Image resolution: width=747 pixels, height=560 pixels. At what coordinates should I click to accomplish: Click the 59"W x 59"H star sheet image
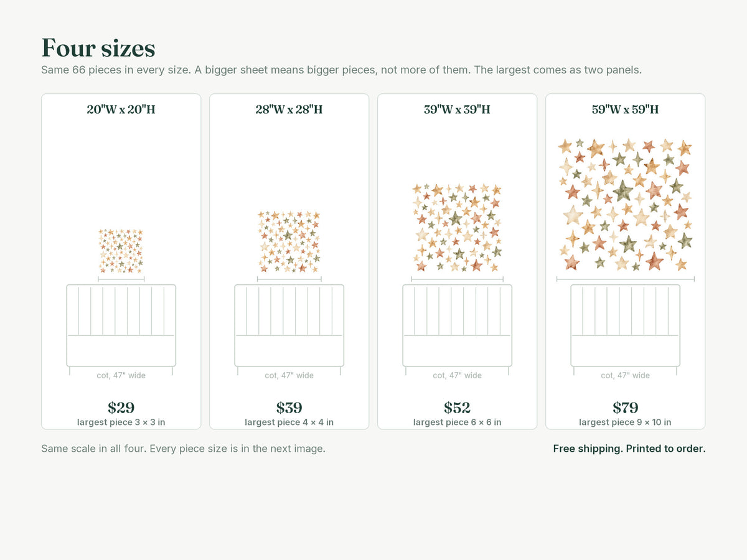tap(625, 205)
